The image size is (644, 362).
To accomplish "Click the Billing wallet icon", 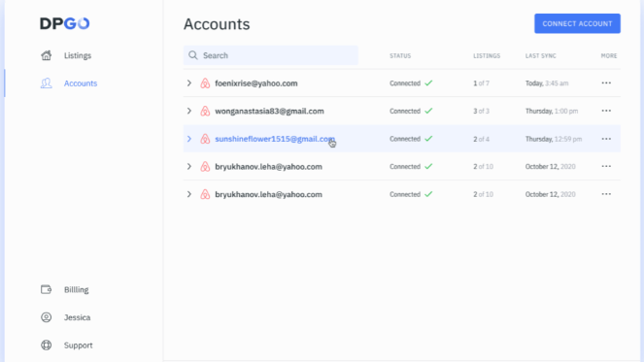I will (46, 289).
